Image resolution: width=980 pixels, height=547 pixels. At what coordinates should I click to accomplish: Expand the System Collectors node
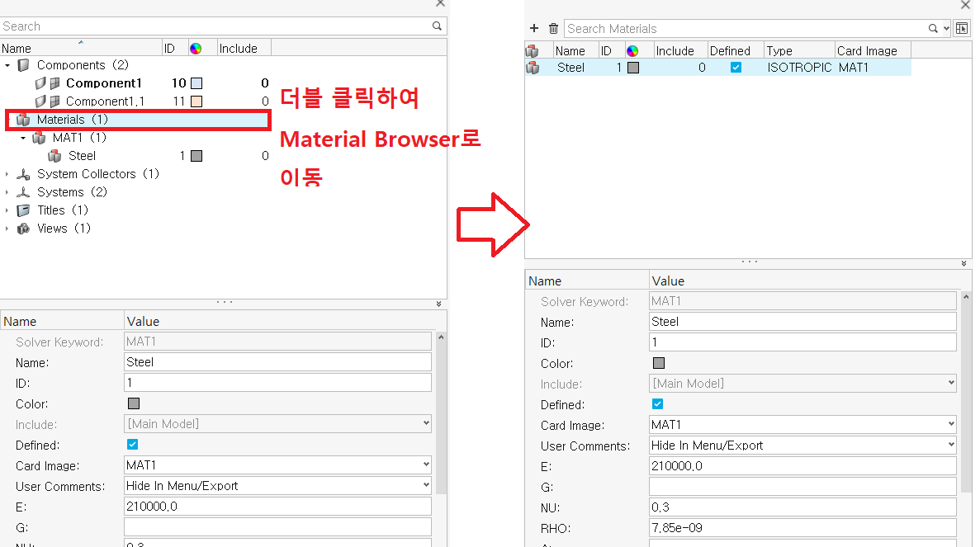pyautogui.click(x=7, y=174)
